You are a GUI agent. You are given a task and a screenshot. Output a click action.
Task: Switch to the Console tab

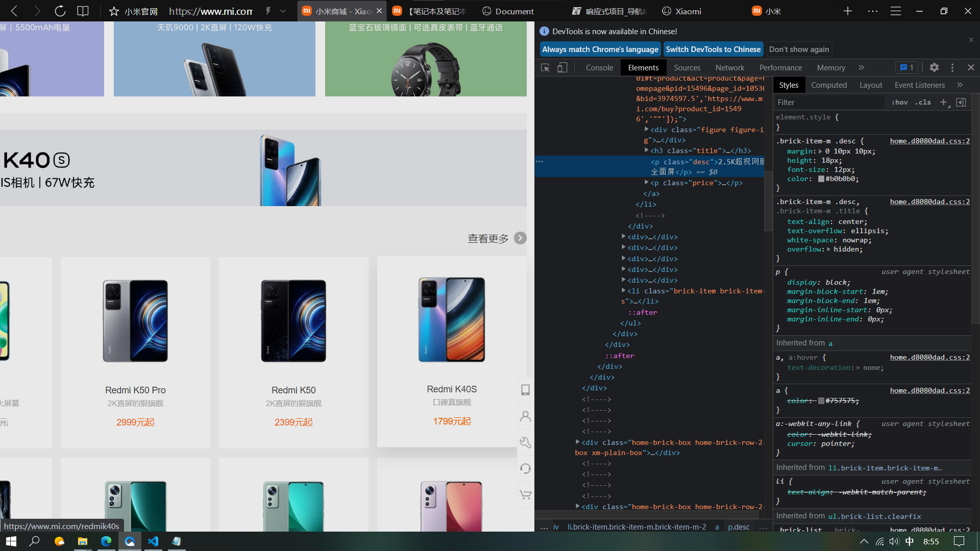pos(599,67)
